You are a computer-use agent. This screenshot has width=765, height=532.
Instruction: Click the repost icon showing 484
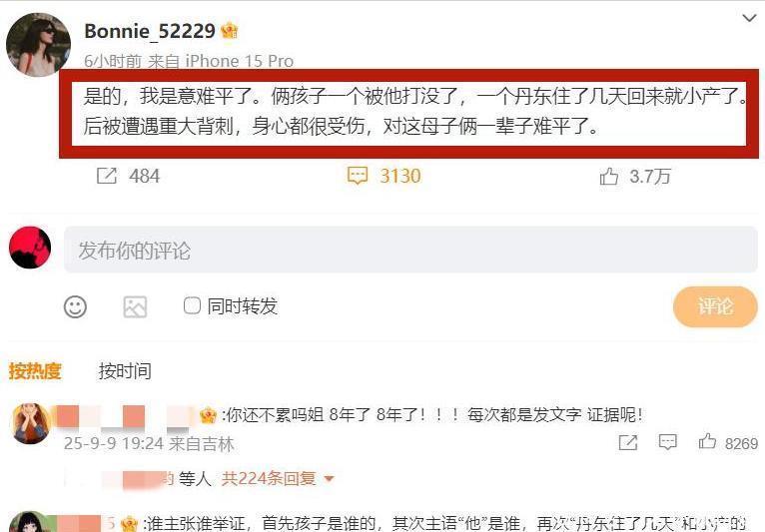[x=107, y=176]
